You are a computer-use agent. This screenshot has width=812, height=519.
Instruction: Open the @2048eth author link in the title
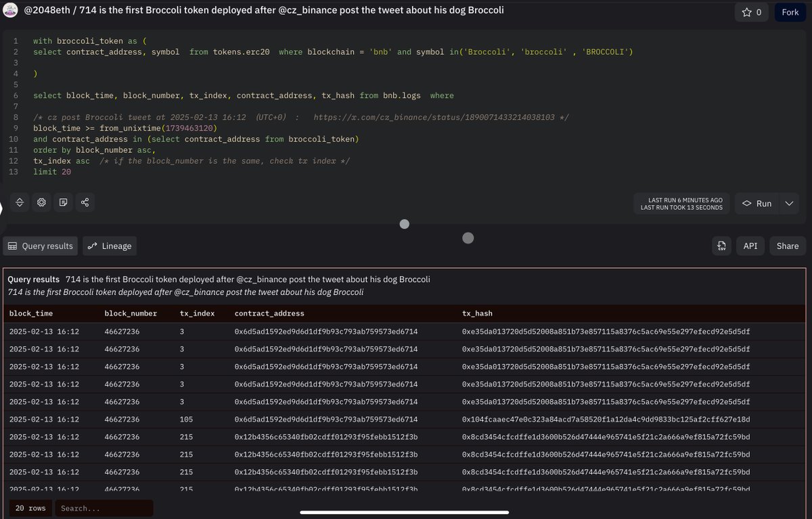[47, 11]
